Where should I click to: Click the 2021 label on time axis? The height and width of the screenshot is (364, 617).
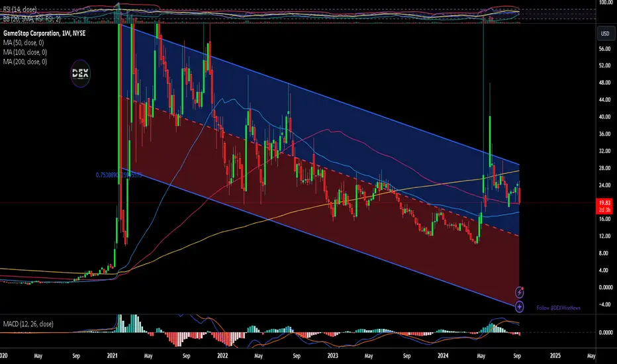(112, 356)
